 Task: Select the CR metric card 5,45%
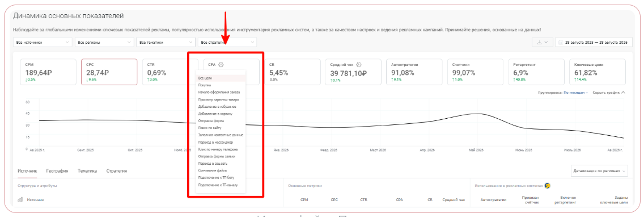(292, 72)
